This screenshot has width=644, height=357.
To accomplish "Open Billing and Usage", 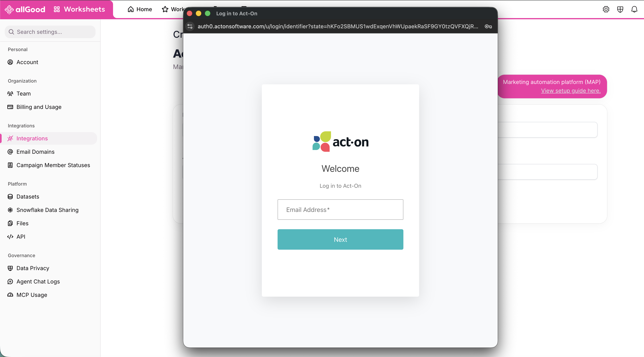I will click(x=49, y=107).
